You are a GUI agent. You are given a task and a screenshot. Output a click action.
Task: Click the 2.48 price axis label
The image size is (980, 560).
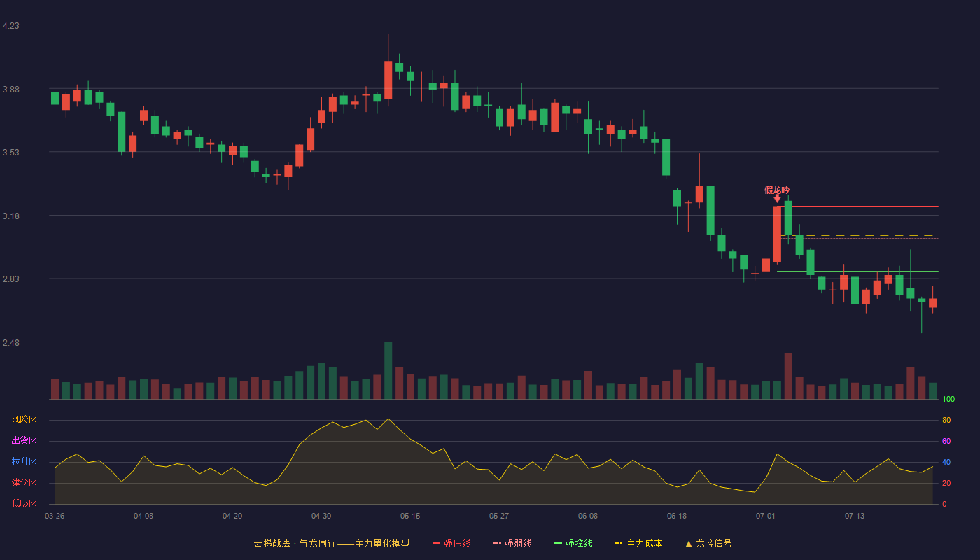pos(11,343)
